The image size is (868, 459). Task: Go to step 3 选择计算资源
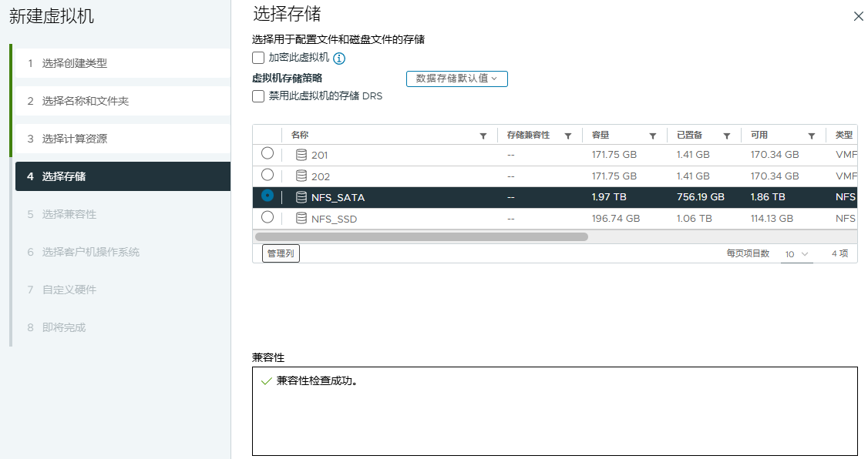[x=75, y=139]
